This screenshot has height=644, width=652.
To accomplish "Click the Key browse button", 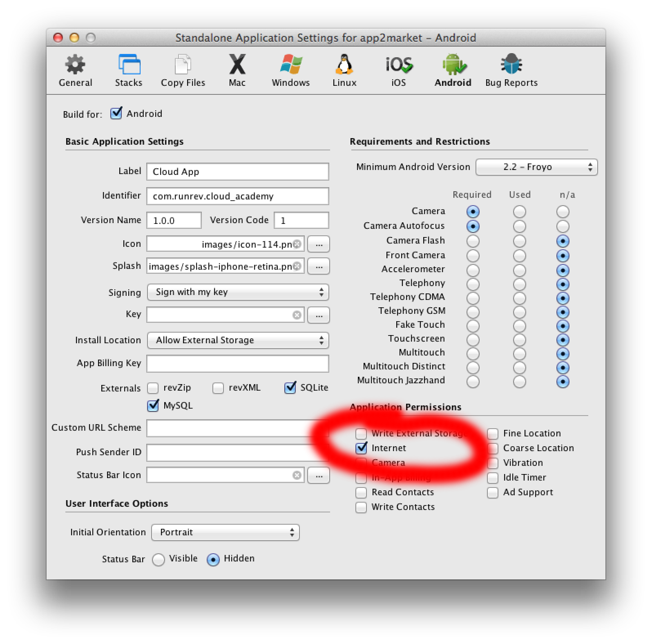I will tap(319, 315).
